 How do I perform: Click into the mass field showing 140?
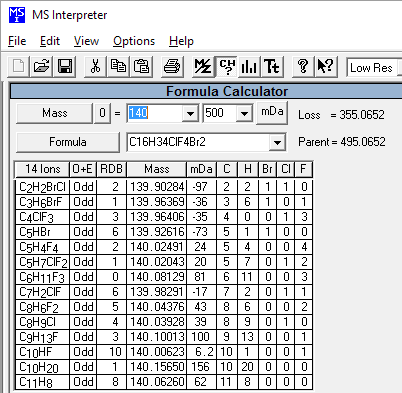(155, 114)
